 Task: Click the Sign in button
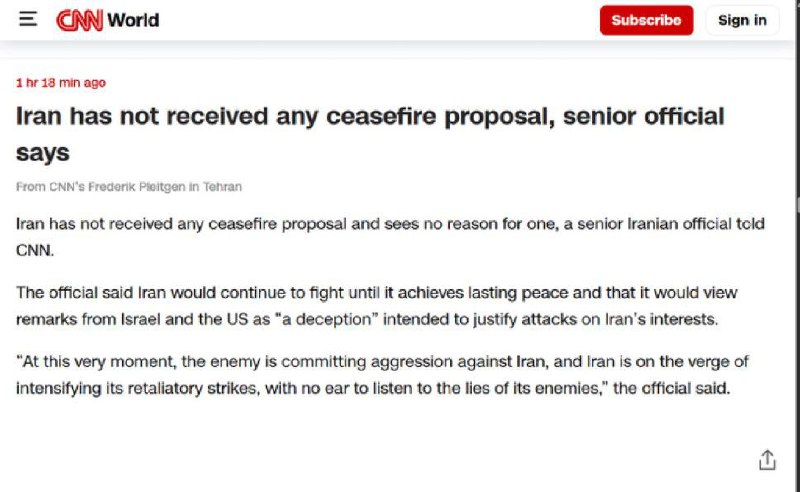[x=742, y=20]
